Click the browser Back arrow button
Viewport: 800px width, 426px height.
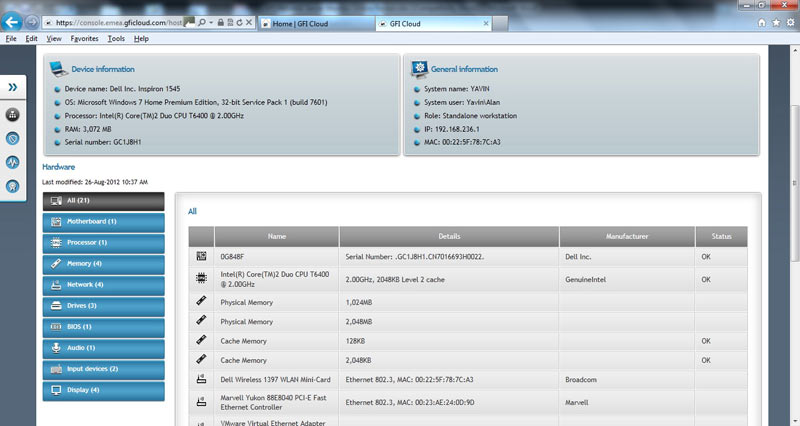(11, 22)
